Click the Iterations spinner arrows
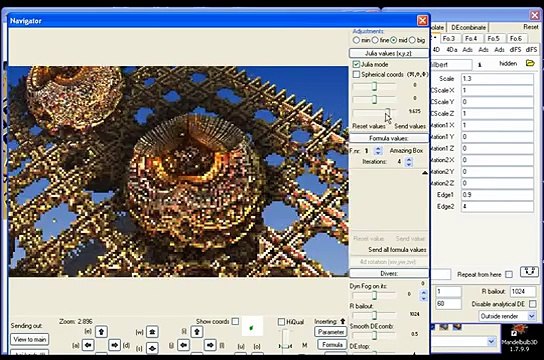544x360 pixels. tap(409, 162)
